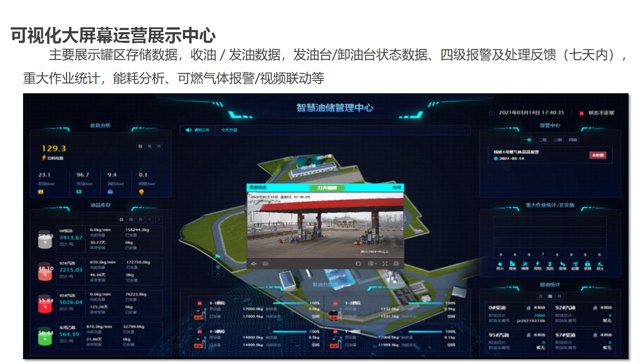Click the previous-page arrow in oil inventory
This screenshot has height=364, width=642.
(x=150, y=219)
